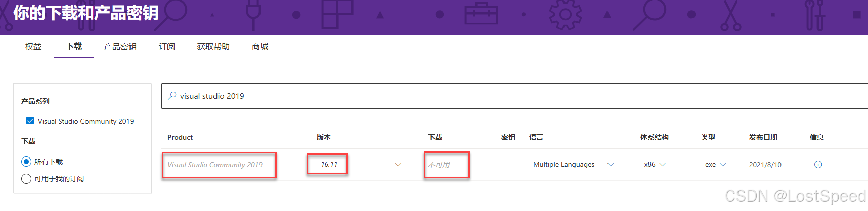Click the 信息 column header
The width and height of the screenshot is (868, 211).
(817, 137)
